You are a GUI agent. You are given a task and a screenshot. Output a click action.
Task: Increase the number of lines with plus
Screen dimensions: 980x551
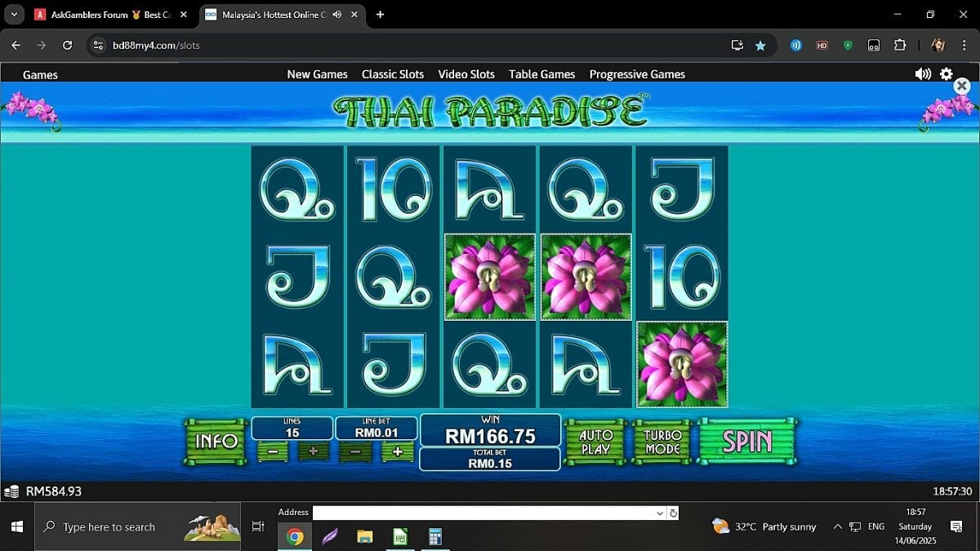313,451
